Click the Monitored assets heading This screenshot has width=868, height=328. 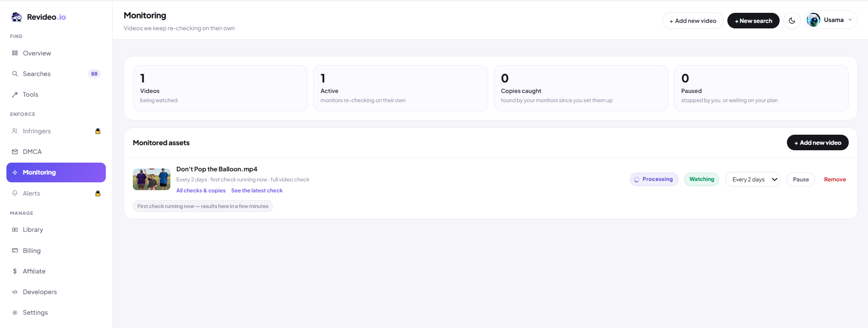pos(161,143)
